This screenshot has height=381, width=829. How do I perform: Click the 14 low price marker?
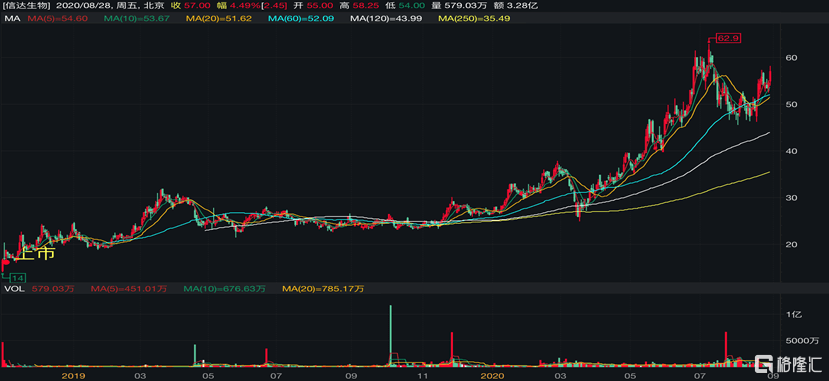click(x=18, y=278)
